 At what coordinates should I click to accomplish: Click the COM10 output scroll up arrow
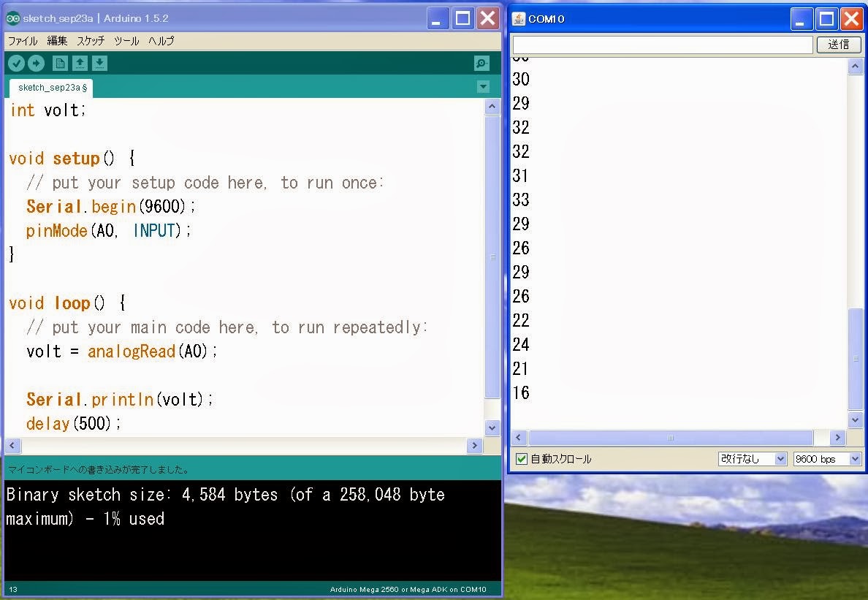point(856,67)
